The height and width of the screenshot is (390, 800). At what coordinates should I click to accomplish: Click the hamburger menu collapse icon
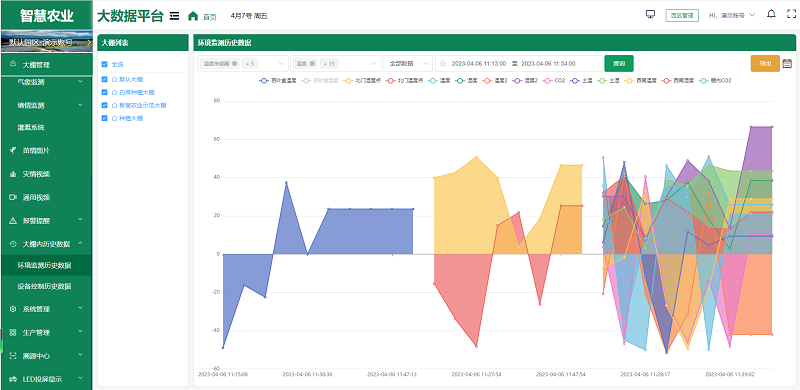pos(174,16)
